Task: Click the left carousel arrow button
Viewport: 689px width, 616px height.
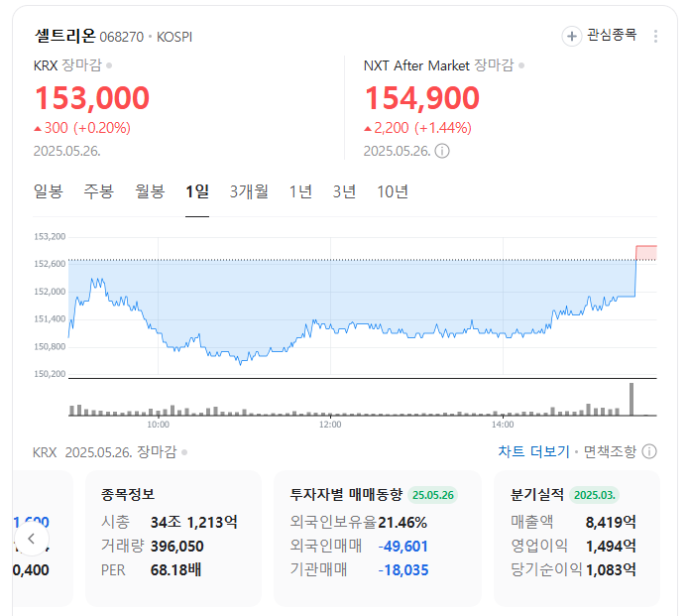Action: (x=31, y=539)
